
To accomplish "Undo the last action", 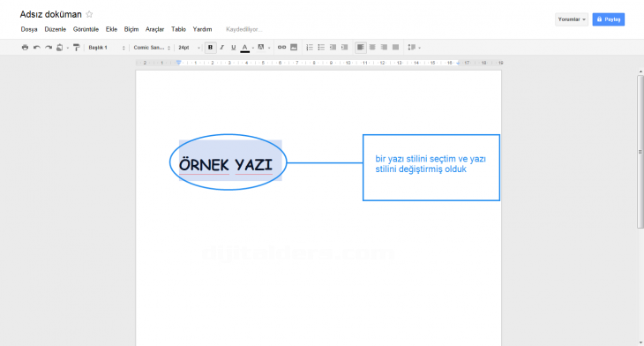I will tap(36, 48).
